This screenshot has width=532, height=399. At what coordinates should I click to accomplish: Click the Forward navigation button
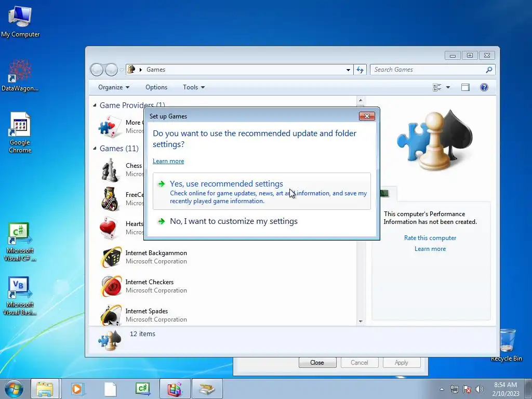[x=111, y=70]
